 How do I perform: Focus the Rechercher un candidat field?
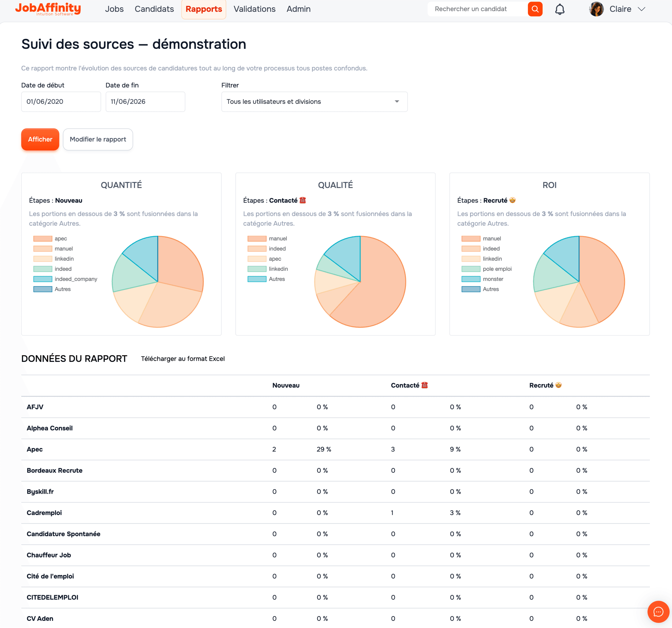pyautogui.click(x=477, y=9)
